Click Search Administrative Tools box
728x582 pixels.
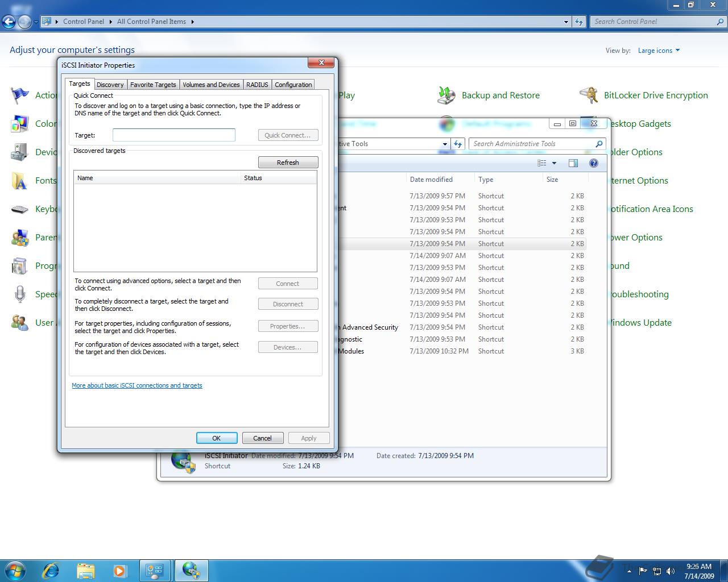coord(537,144)
